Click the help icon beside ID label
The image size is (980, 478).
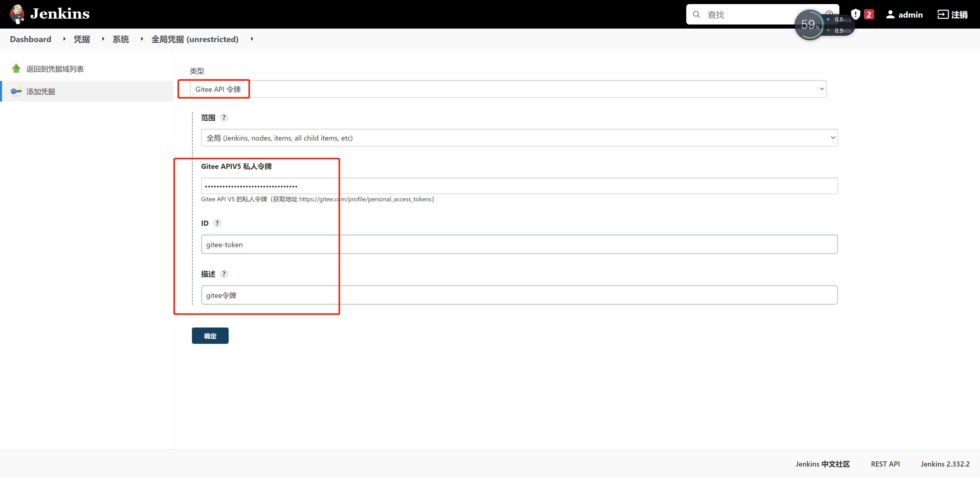click(x=217, y=223)
